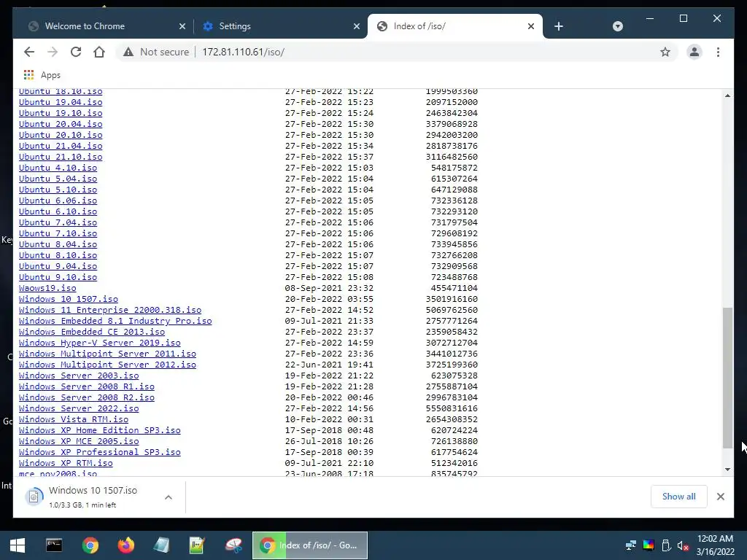
Task: Open the notepad-style taskbar icon
Action: click(161, 545)
